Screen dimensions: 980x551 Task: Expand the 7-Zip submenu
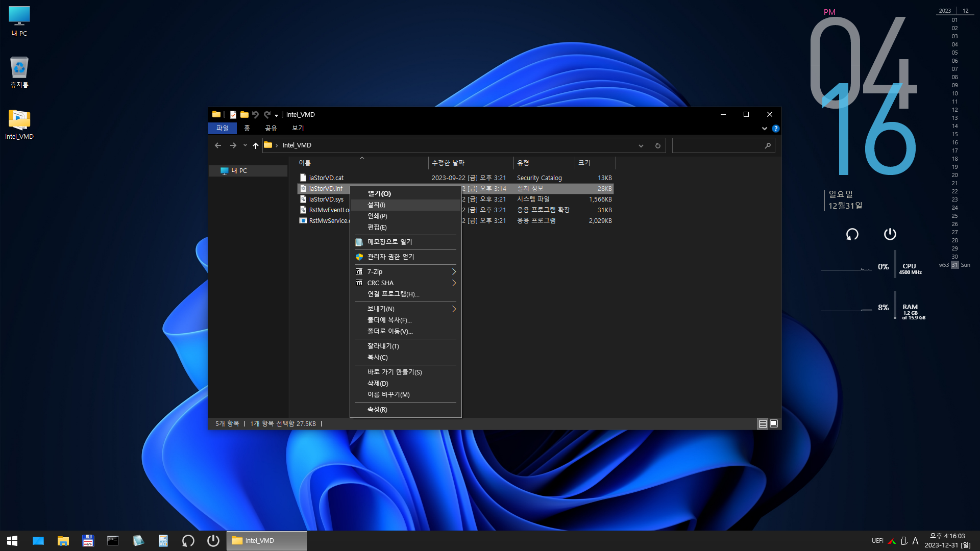tap(406, 272)
